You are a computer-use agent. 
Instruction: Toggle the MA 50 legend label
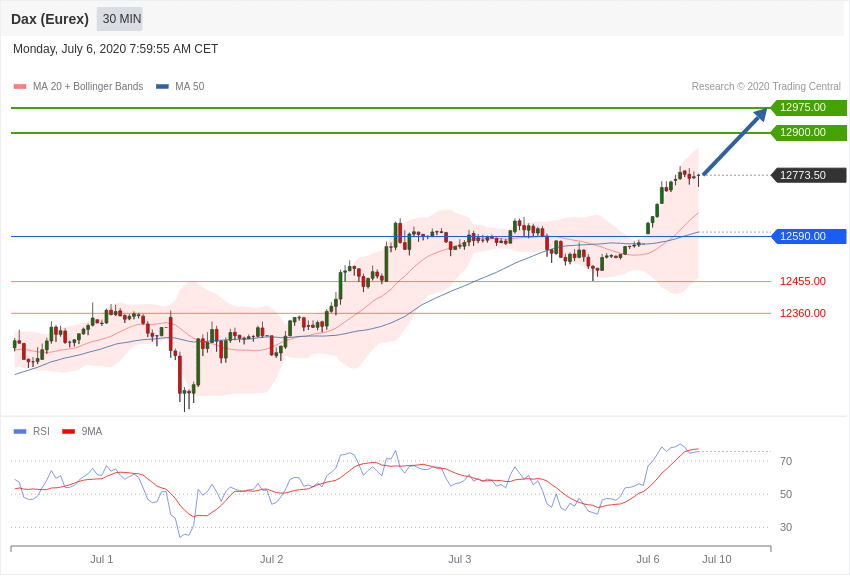pyautogui.click(x=190, y=87)
